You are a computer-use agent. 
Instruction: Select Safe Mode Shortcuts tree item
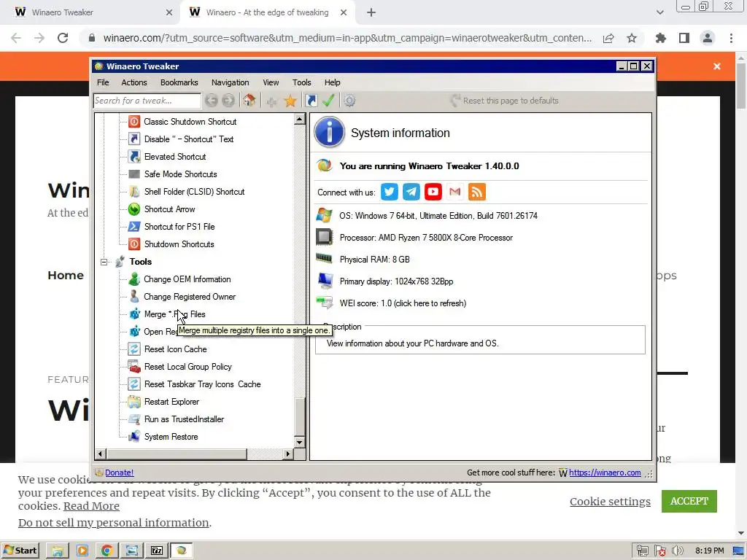[181, 174]
